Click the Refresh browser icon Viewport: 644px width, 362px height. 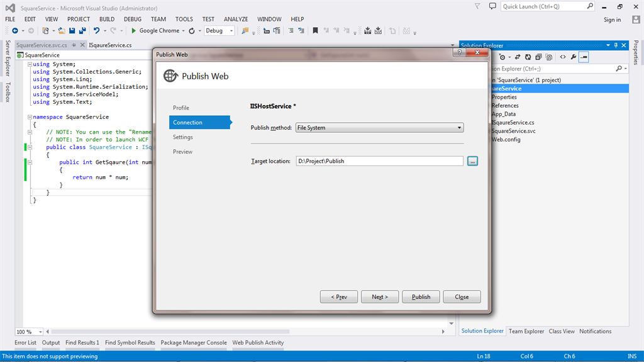tap(192, 31)
